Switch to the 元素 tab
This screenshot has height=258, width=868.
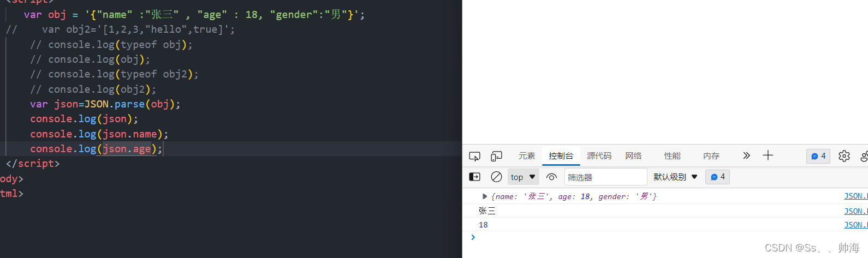coord(527,156)
